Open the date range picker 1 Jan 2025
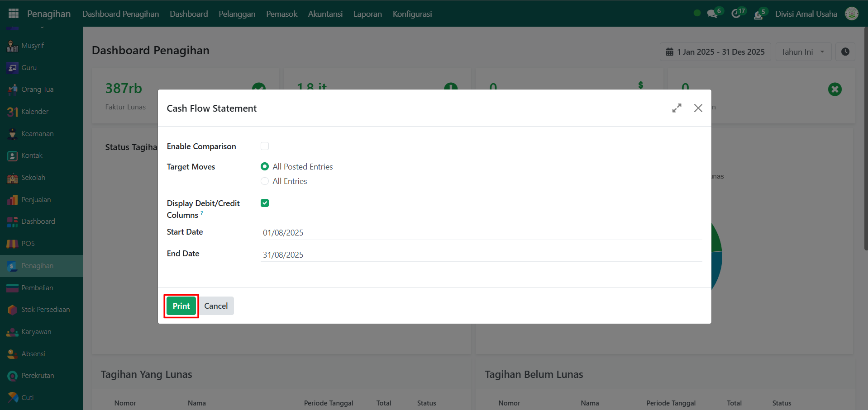The height and width of the screenshot is (410, 868). (715, 52)
